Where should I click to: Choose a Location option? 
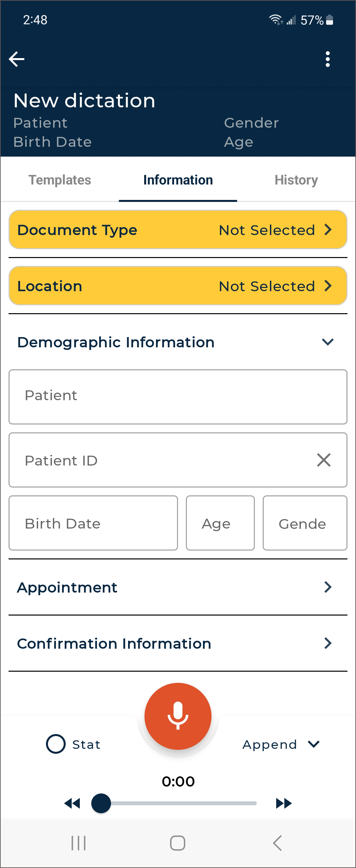pos(178,286)
